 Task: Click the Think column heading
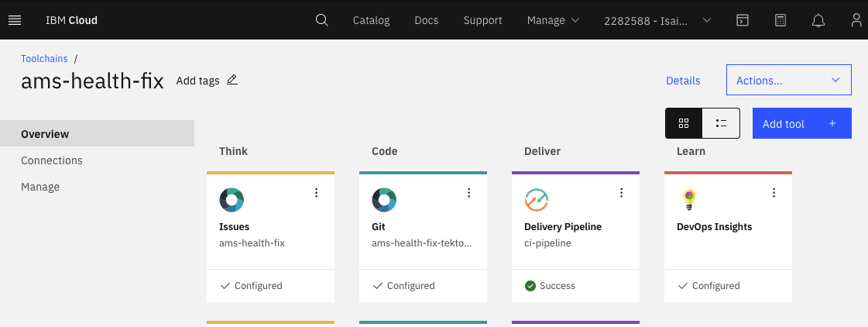[234, 151]
